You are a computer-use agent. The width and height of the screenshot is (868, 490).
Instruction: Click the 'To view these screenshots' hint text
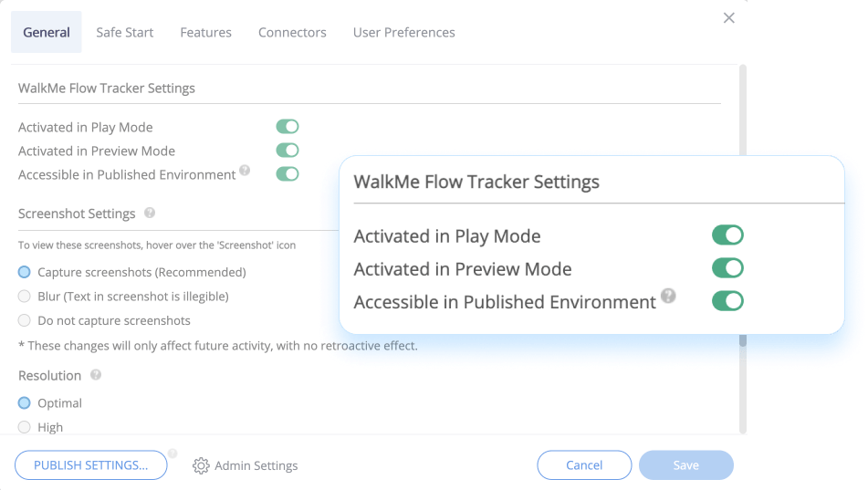click(x=157, y=245)
